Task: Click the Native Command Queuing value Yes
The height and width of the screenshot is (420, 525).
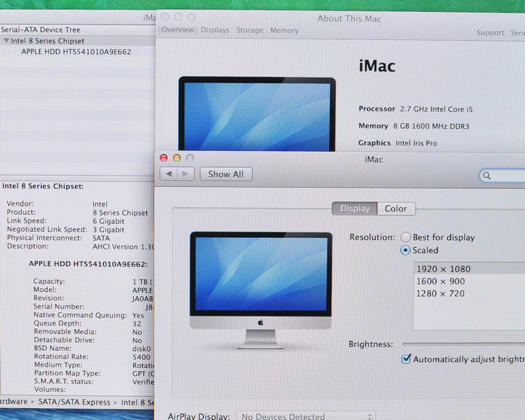Action: point(138,316)
